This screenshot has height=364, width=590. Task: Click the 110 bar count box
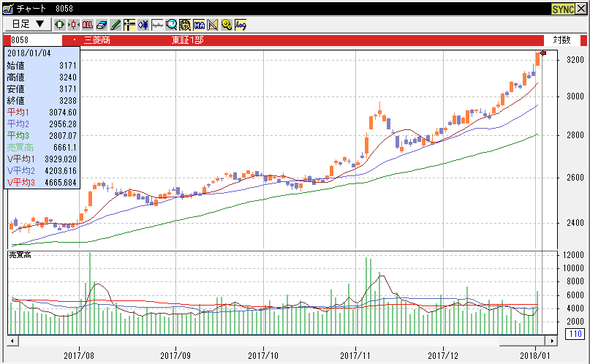574,334
